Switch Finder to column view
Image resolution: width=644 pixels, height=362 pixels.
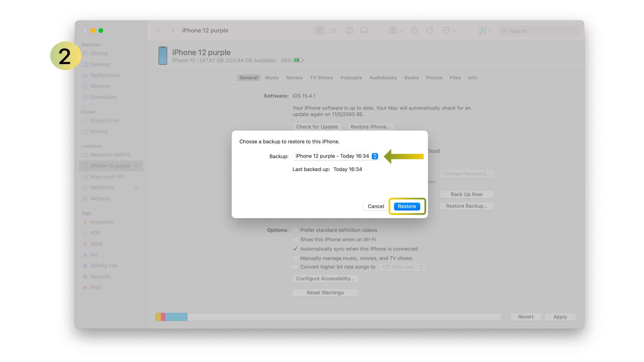[349, 30]
